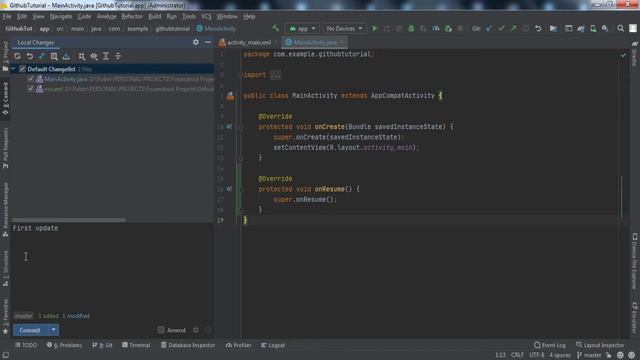Open the Commit button dropdown arrow

click(53, 330)
